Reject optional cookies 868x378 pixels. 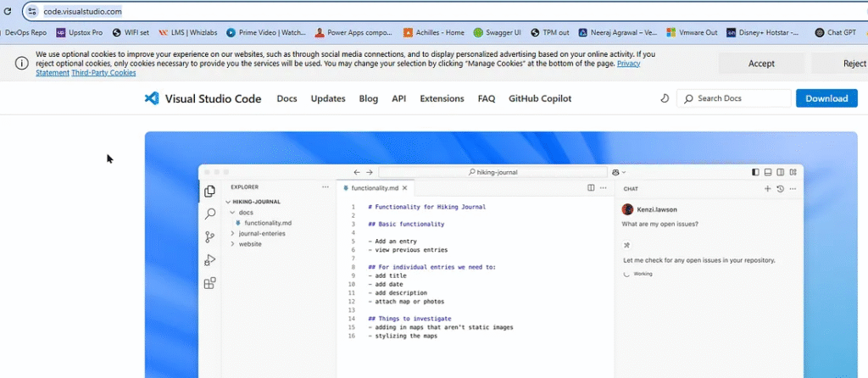[842, 64]
